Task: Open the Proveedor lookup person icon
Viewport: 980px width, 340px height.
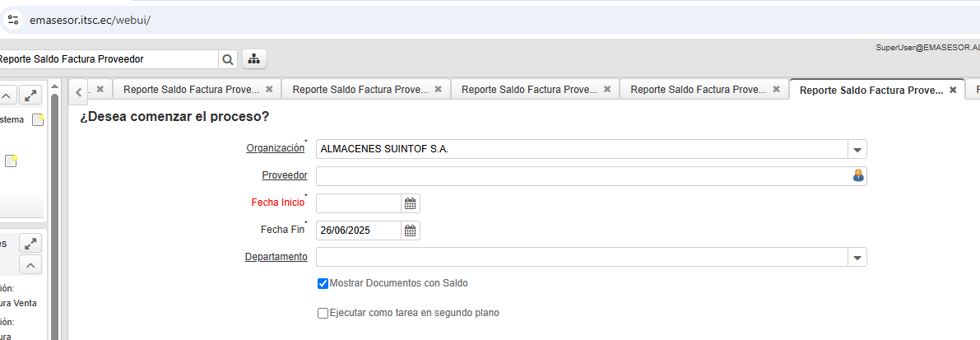Action: pos(858,175)
